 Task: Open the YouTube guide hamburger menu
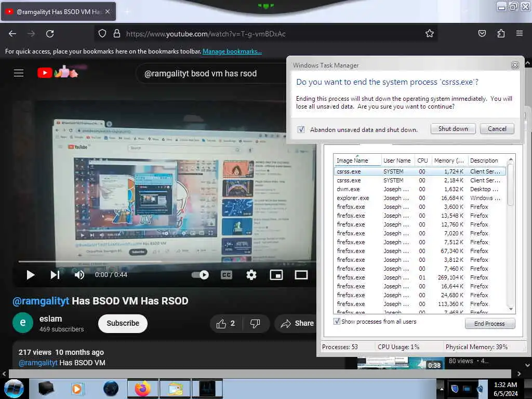click(x=19, y=73)
